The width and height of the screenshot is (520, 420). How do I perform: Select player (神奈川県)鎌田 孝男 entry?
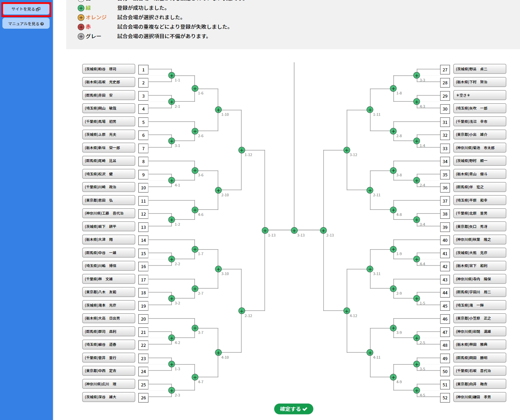479,397
